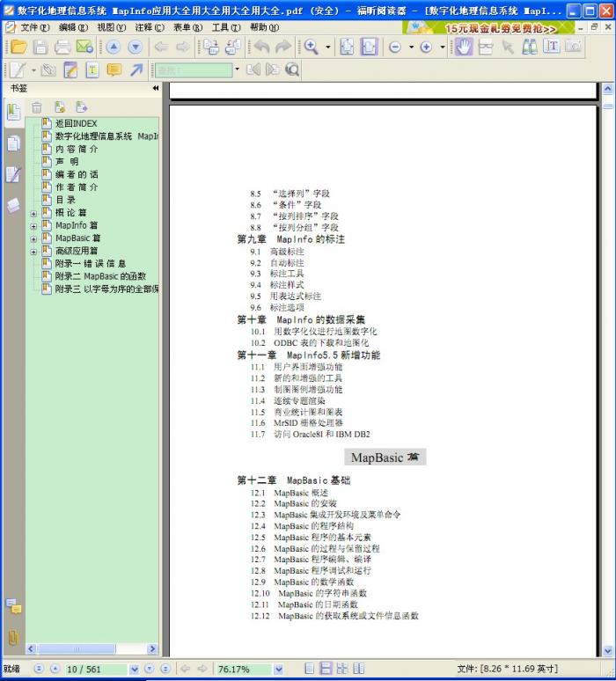
Task: Expand the MapInfo 篇 bookmark
Action: click(x=33, y=226)
